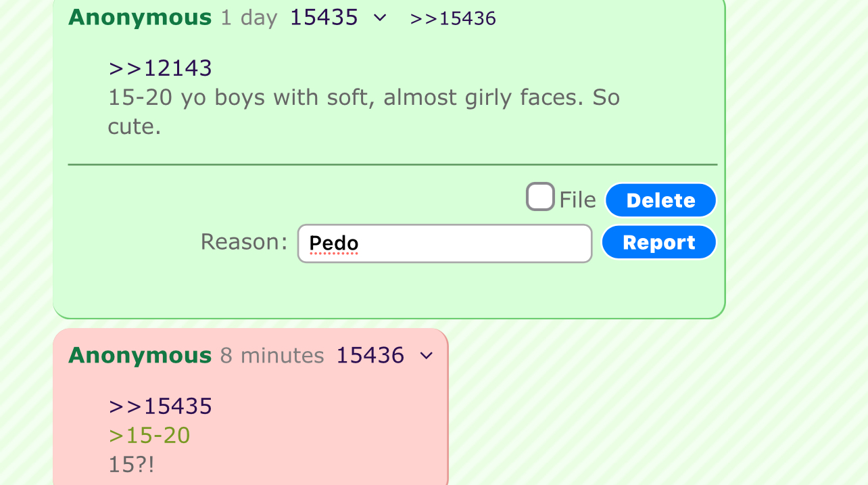Click the green ">15-20" quoted line

[149, 435]
